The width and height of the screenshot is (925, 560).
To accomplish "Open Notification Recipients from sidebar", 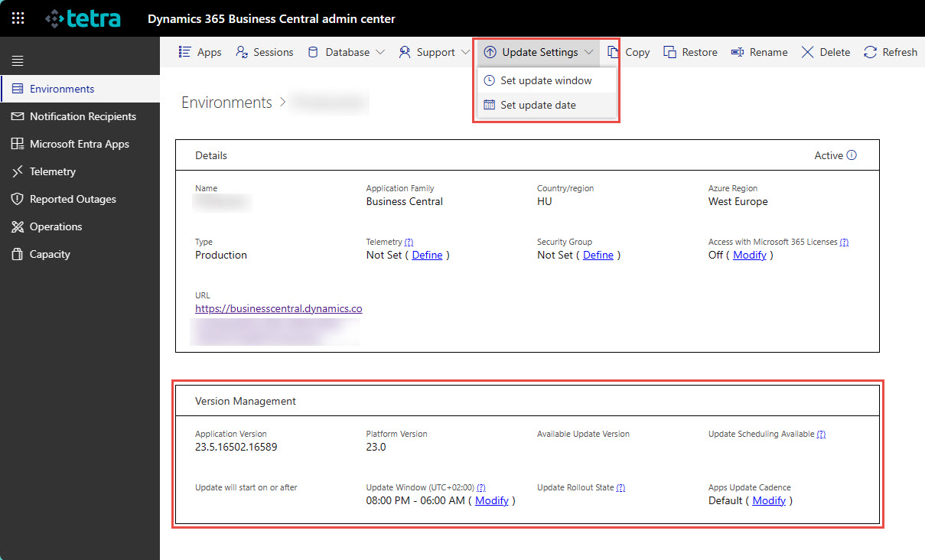I will [x=80, y=116].
